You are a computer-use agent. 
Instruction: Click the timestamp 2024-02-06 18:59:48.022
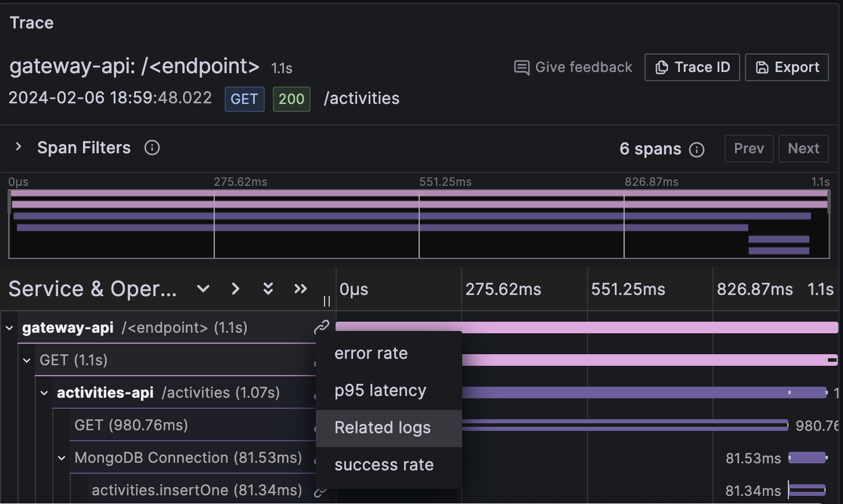point(110,98)
